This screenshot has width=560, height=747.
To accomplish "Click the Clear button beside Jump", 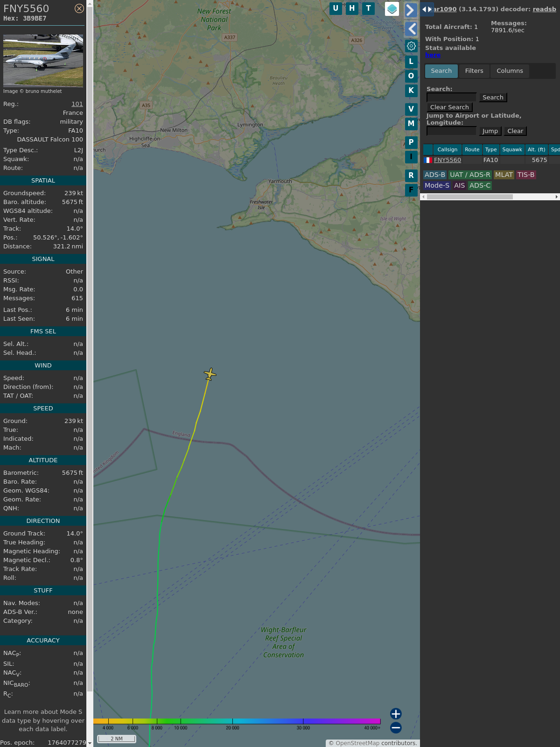I will pos(515,131).
